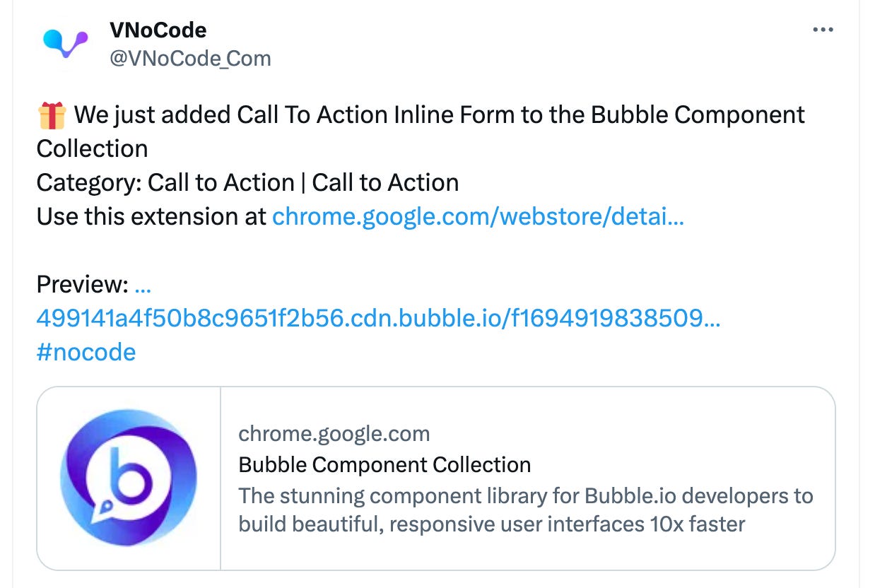Click the gift emoji in the tweet
The width and height of the screenshot is (875, 588).
coord(50,113)
